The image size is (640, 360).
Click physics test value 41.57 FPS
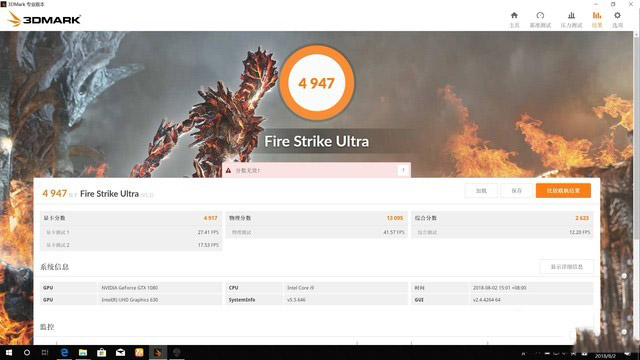coord(394,232)
